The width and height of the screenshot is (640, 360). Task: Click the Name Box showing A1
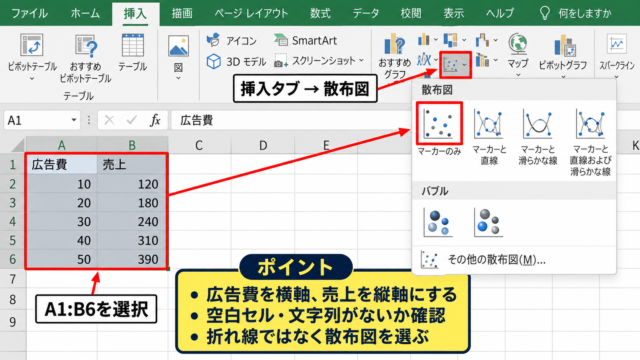point(37,120)
